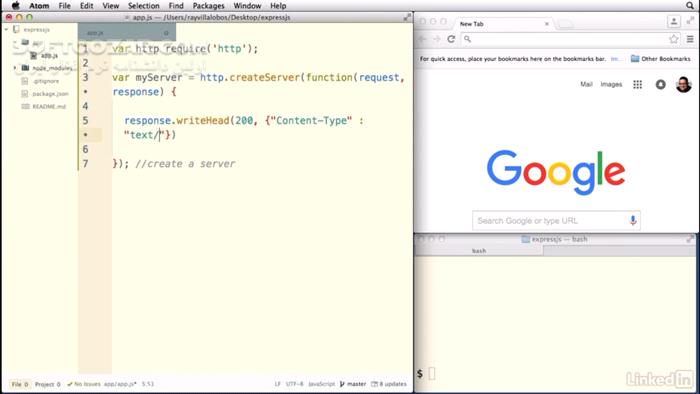Viewport: 700px width, 394px height.
Task: Click the app/app.js path in status bar
Action: tap(120, 384)
